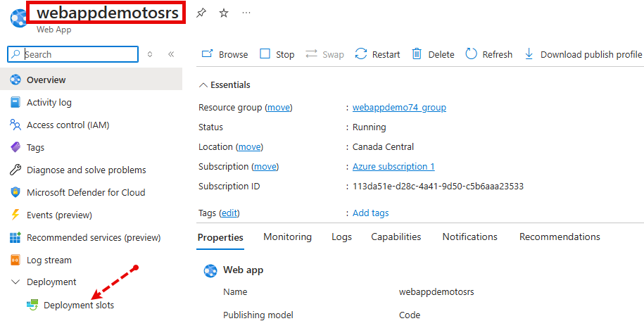Viewport: 644px width, 321px height.
Task: Click Canada Central location value
Action: tap(383, 146)
